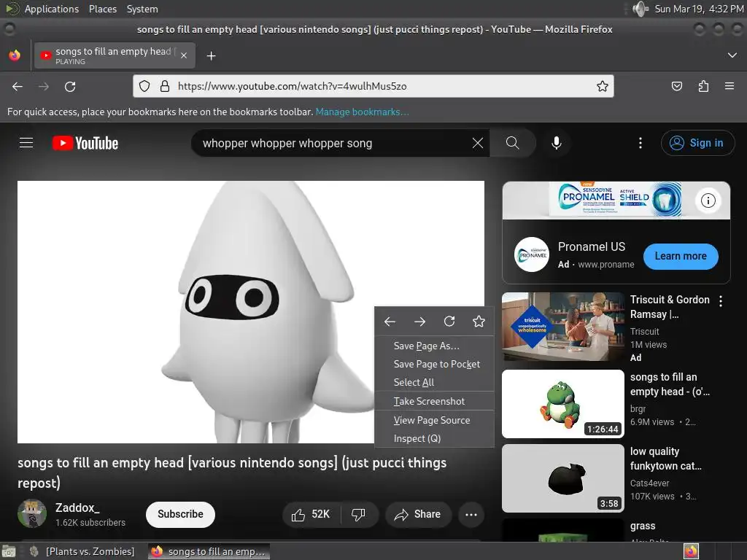Open a new browser tab
The height and width of the screenshot is (560, 747).
tap(211, 56)
